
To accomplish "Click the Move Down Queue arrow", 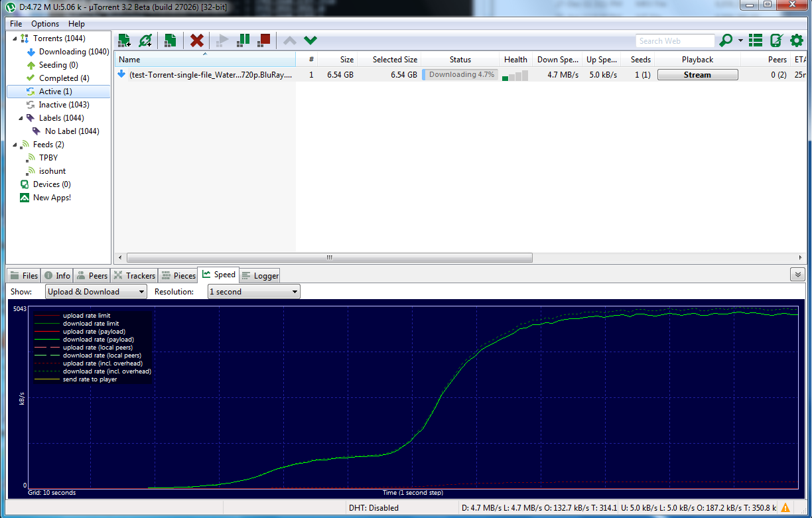I will coord(310,41).
